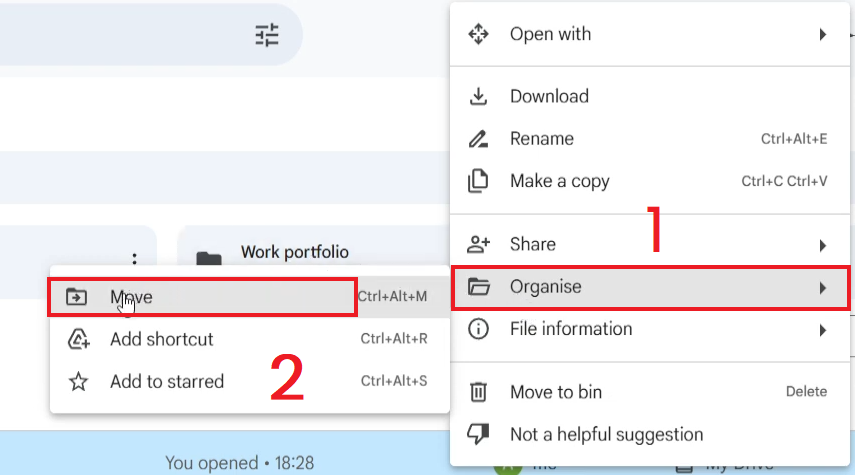Viewport: 855px width, 475px height.
Task: Click the Rename pencil icon
Action: [478, 139]
